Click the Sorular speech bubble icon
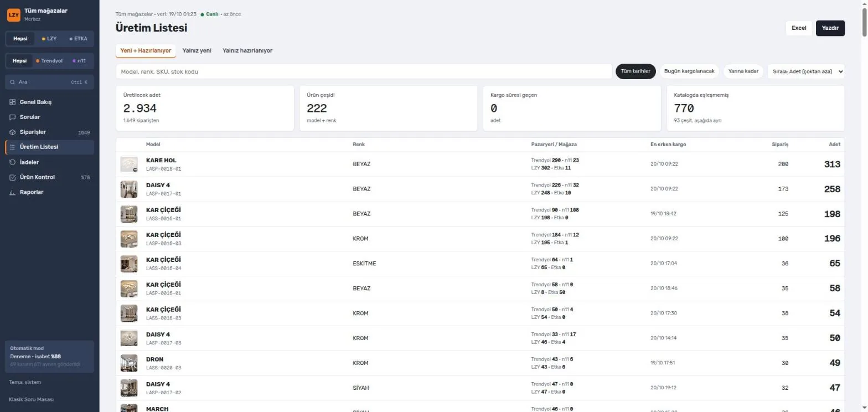Screen dimensions: 868x412 click(x=13, y=117)
